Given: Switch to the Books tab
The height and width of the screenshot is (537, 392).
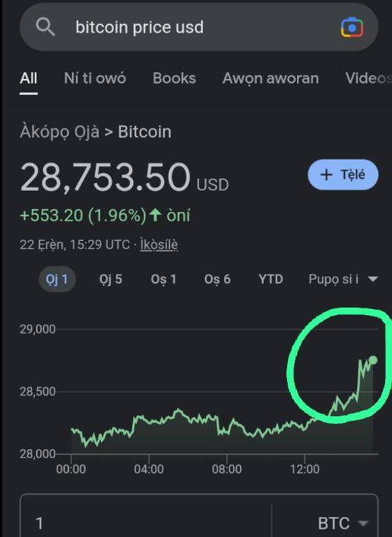Looking at the screenshot, I should coord(174,78).
